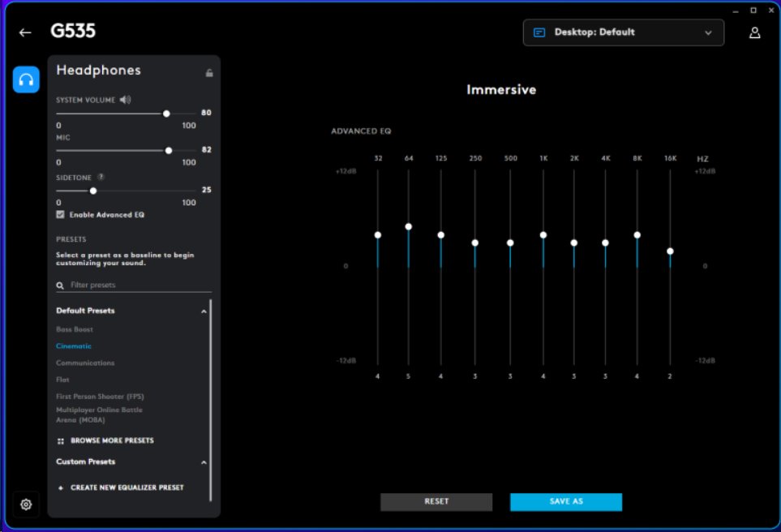Open the Desktop: Default profile dropdown
The width and height of the screenshot is (781, 532).
point(623,32)
